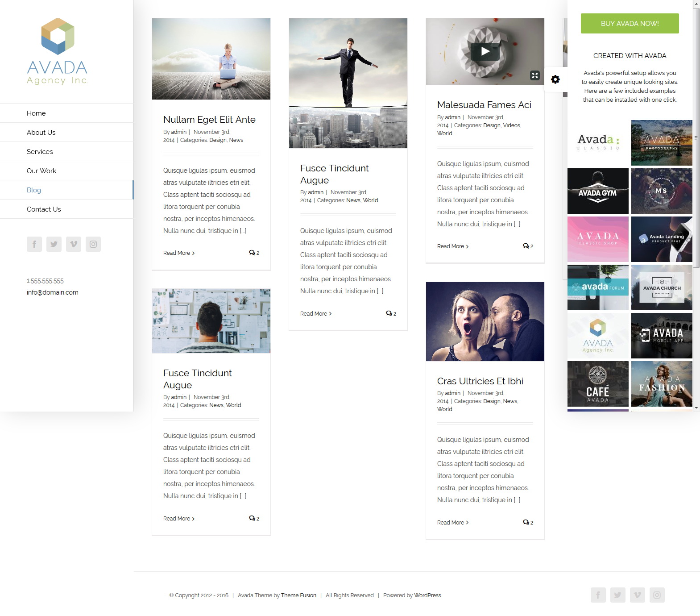The width and height of the screenshot is (700, 616).
Task: Select the Avada Classic Shop demo thumbnail
Action: coord(598,239)
